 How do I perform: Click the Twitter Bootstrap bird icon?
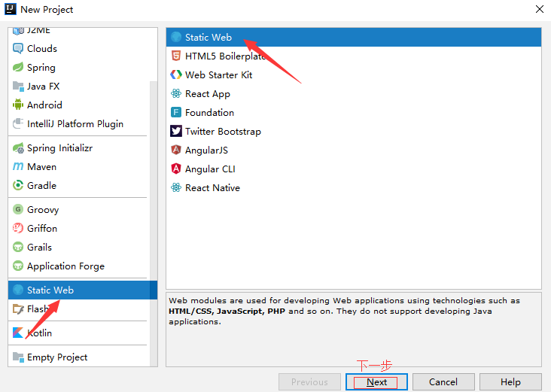click(176, 131)
